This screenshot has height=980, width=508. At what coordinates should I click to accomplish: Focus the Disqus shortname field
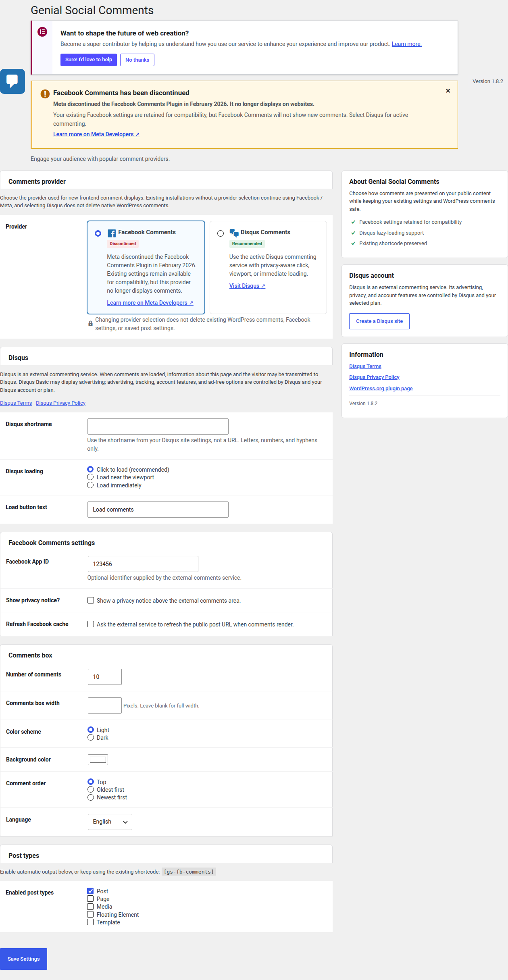158,427
